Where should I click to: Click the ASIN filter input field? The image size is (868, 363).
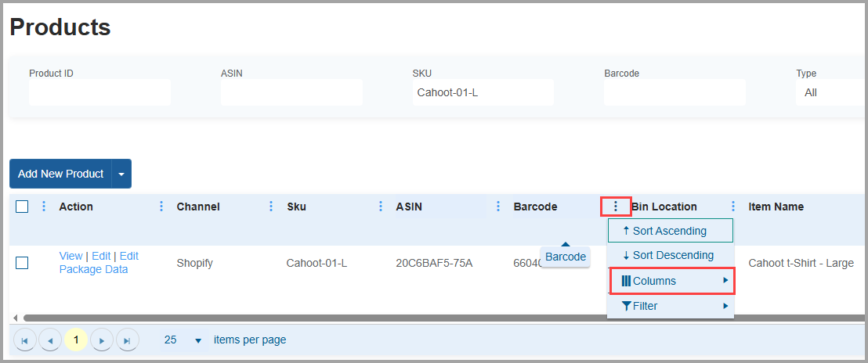(x=291, y=92)
